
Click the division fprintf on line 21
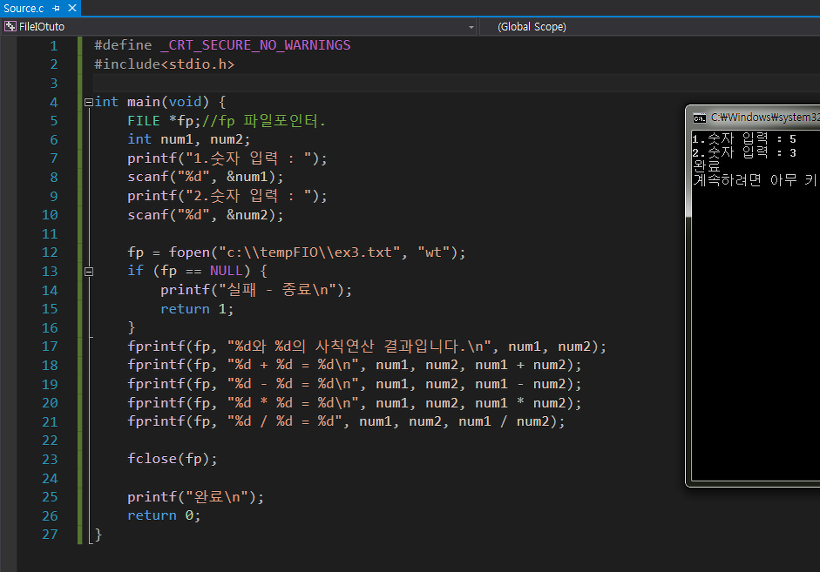click(346, 421)
